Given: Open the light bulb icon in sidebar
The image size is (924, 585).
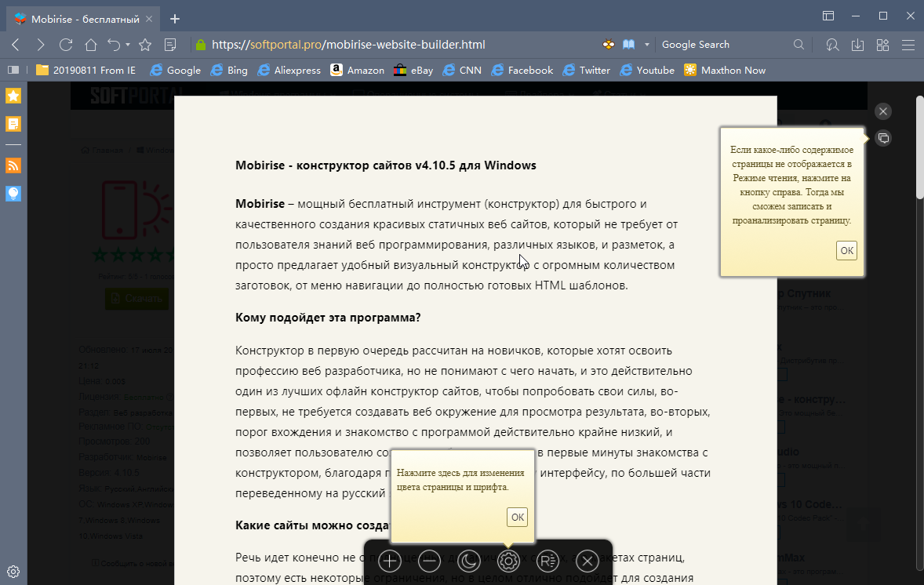Looking at the screenshot, I should [13, 193].
